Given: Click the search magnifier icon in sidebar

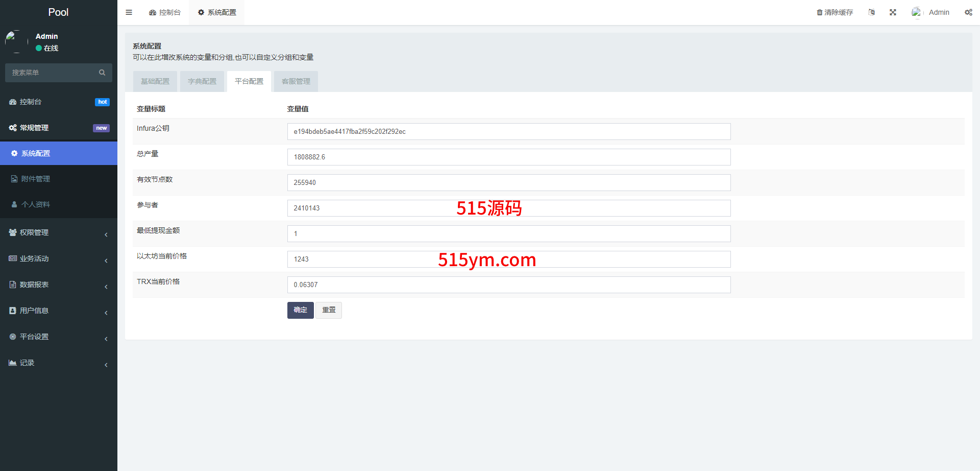Looking at the screenshot, I should pyautogui.click(x=102, y=73).
